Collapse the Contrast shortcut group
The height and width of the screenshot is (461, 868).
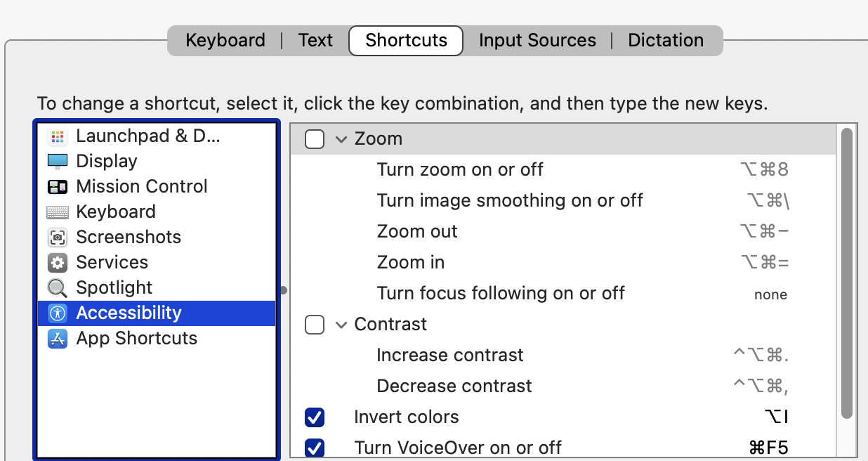341,325
